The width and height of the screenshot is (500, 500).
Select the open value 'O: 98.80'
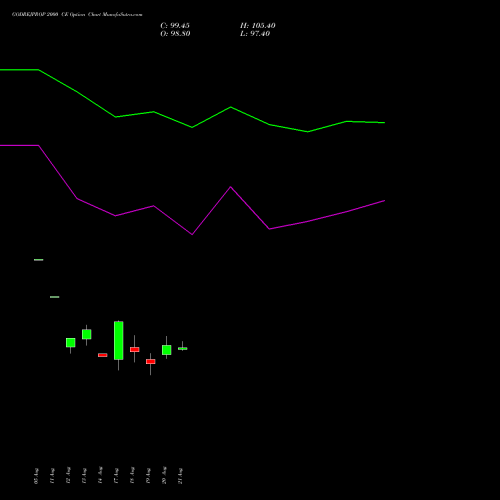tap(175, 34)
